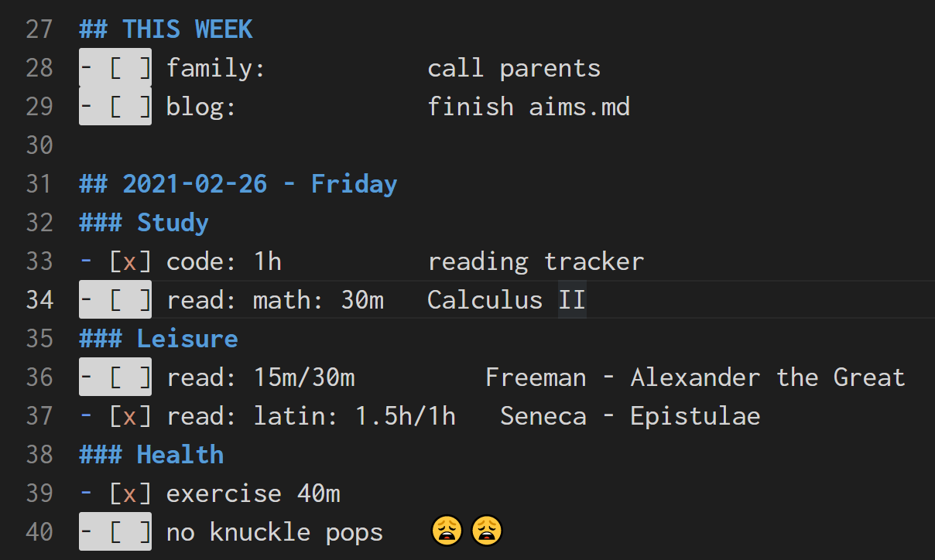
Task: Uncheck the 'code: 1h' reading tracker checkbox
Action: click(130, 261)
